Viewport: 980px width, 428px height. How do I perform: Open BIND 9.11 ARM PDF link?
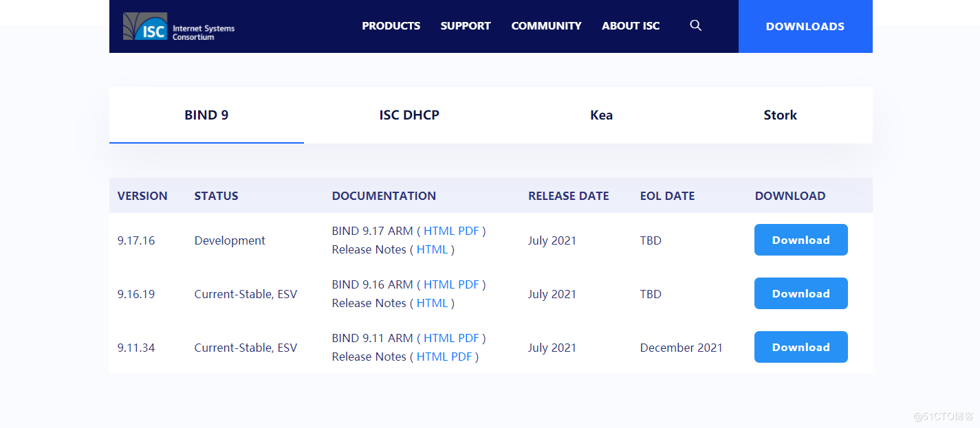click(x=468, y=338)
